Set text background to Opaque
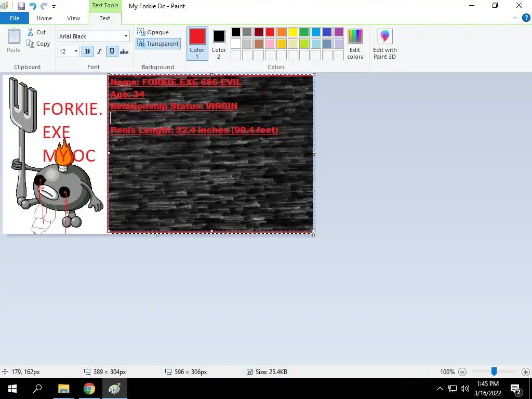Viewport: 532px width, 399px height. [153, 32]
